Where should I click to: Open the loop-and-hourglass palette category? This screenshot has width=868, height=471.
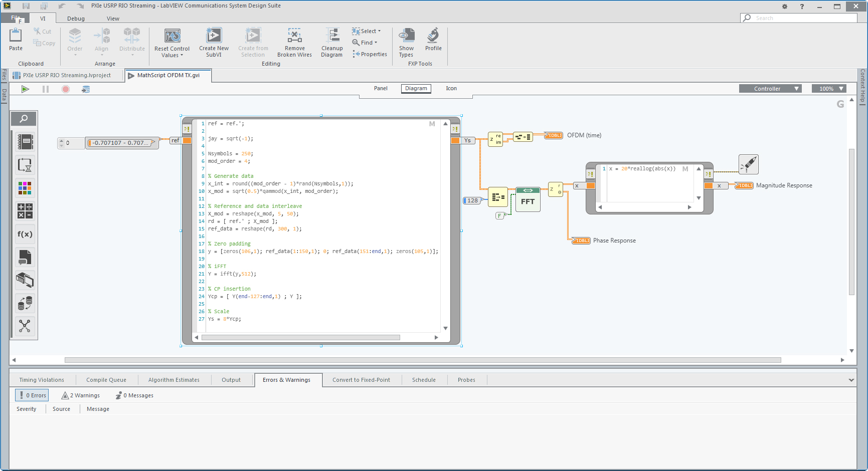[x=25, y=165]
